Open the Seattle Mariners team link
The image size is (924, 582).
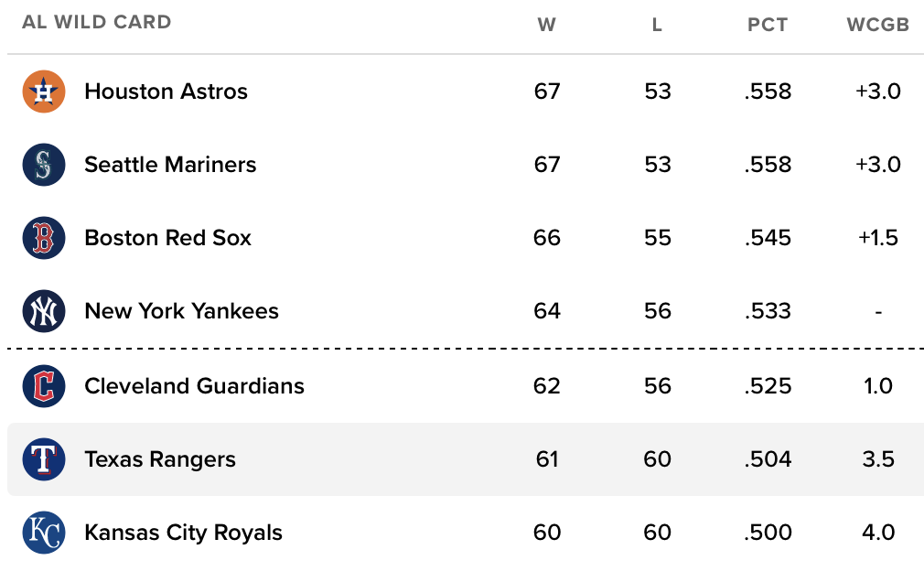[170, 165]
